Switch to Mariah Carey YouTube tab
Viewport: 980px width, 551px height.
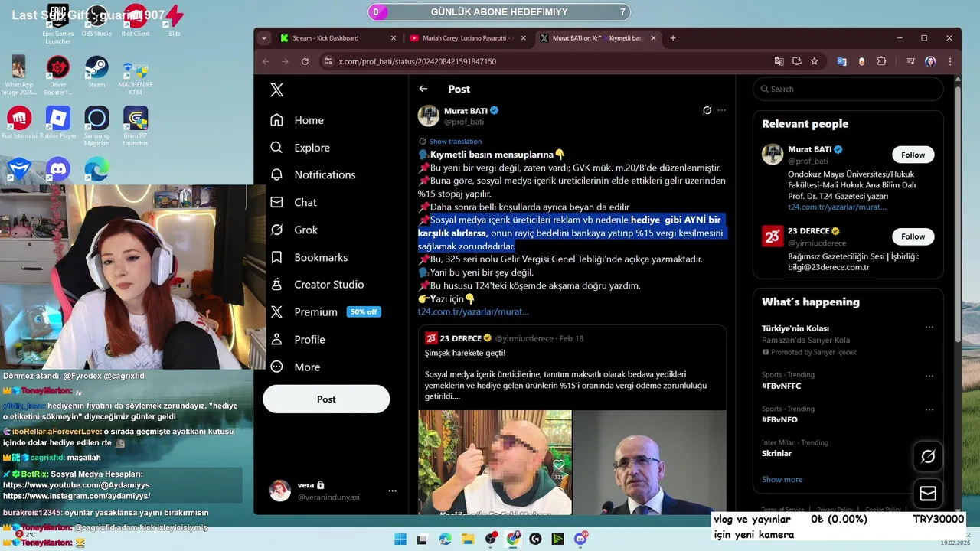(467, 38)
